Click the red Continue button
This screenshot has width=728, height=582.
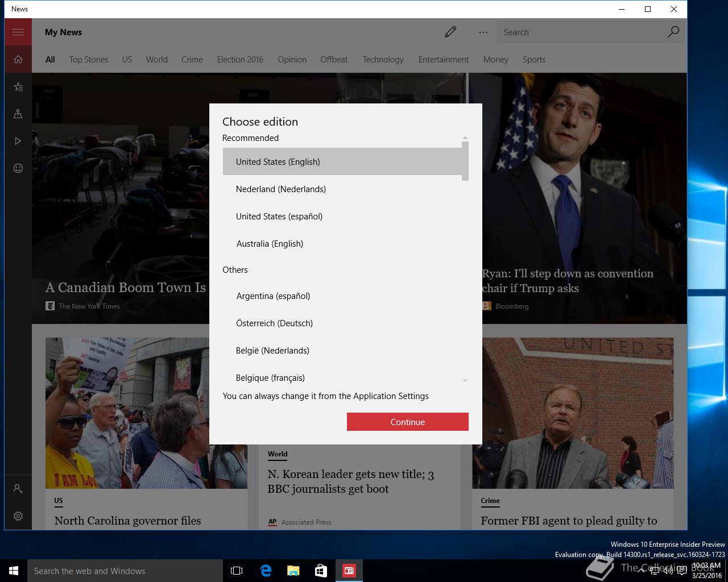pyautogui.click(x=408, y=422)
